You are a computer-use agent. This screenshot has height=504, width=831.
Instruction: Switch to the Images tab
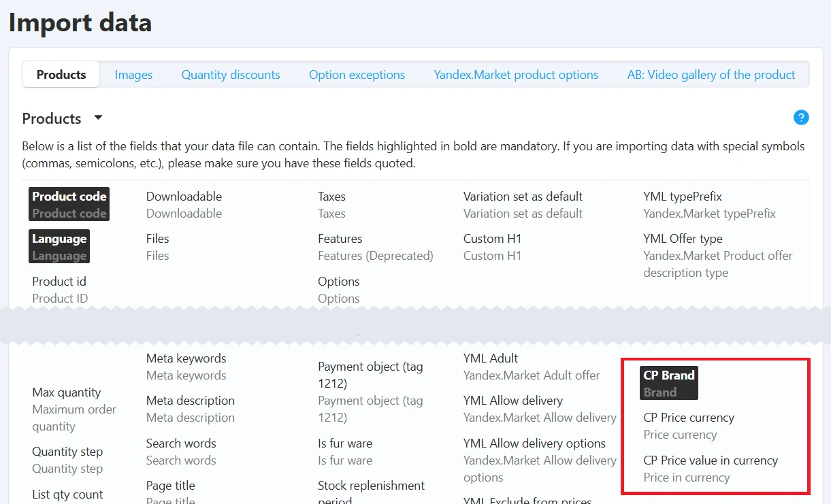(133, 75)
